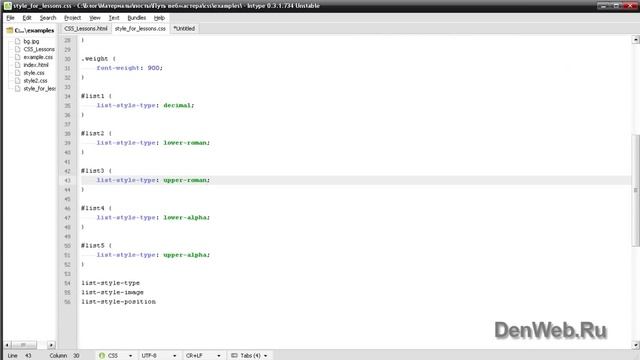Click the #list2 selector line
640x360 pixels.
click(96, 133)
